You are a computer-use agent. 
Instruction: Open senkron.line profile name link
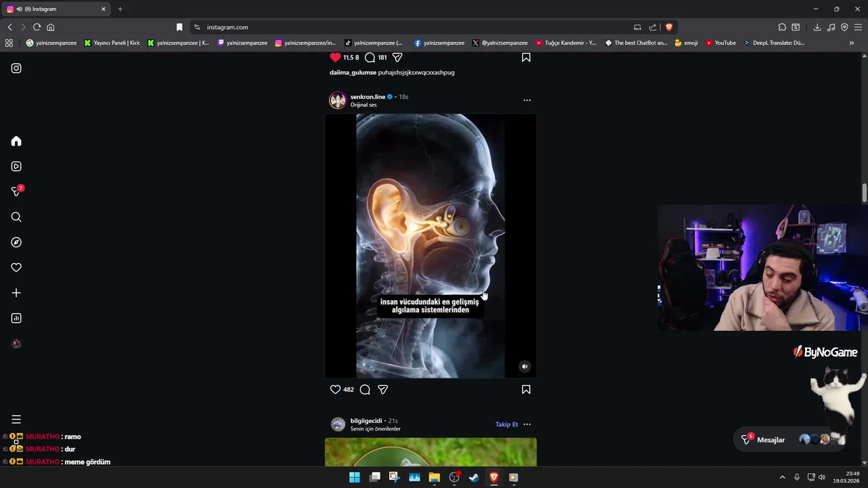coord(368,97)
